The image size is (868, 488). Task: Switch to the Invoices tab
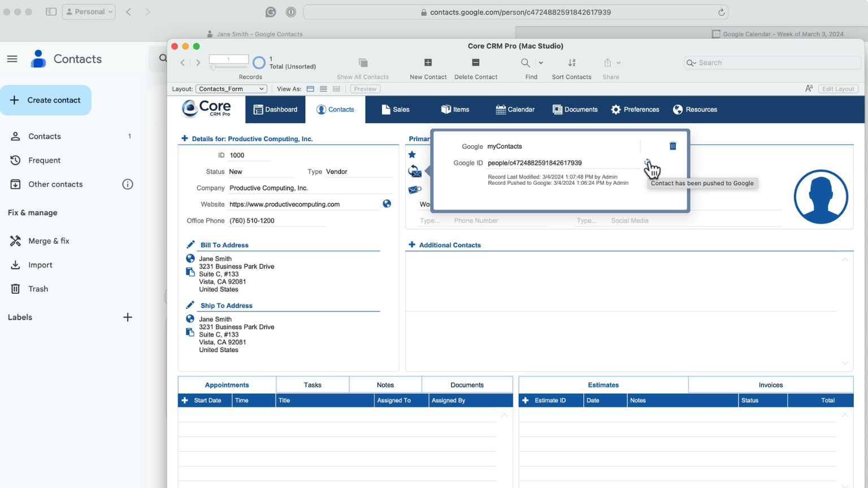point(770,385)
